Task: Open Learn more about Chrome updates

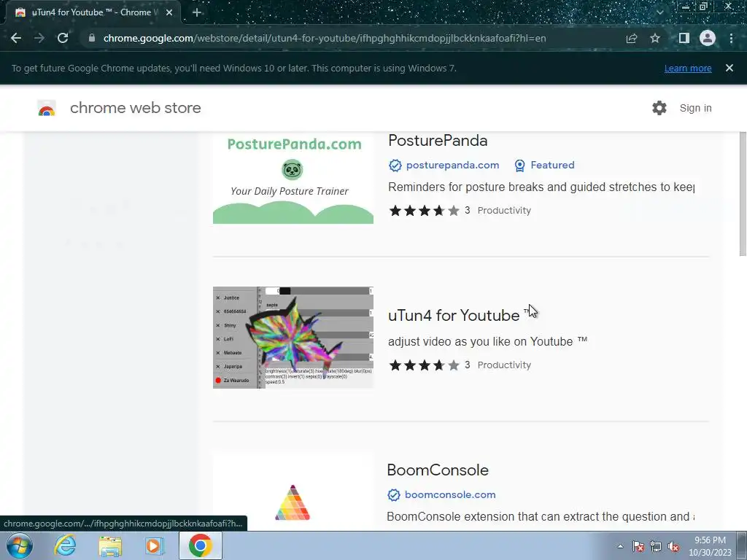Action: pyautogui.click(x=688, y=68)
